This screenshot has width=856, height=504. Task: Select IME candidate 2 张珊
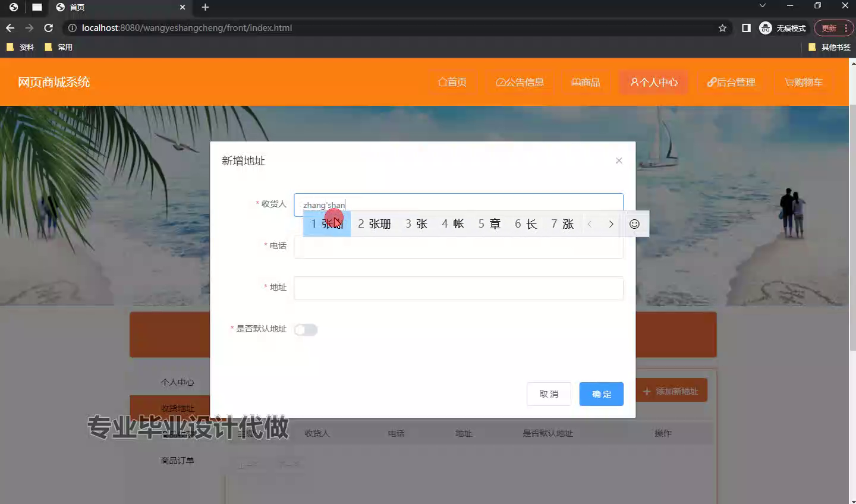(374, 224)
